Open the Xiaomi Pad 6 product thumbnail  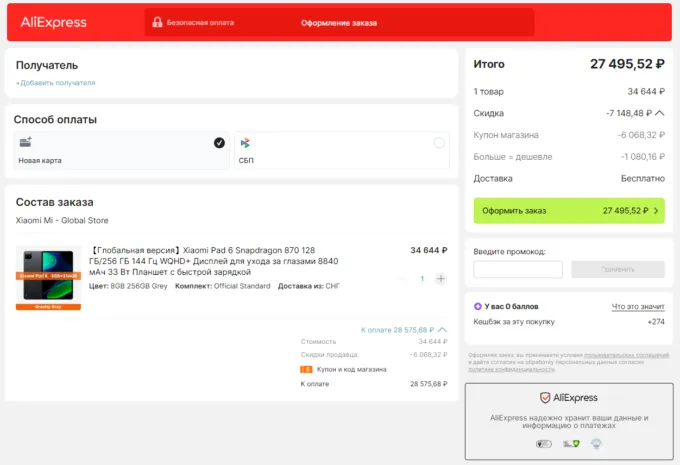(x=48, y=277)
